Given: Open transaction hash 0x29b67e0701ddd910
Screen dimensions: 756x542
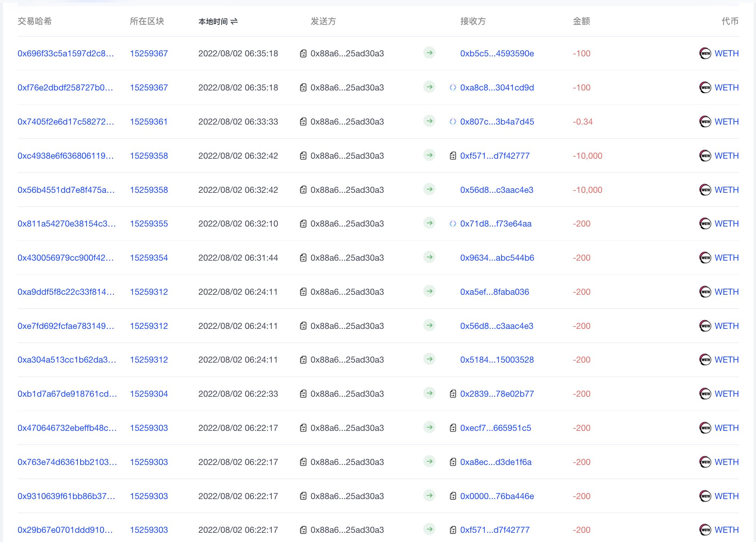Looking at the screenshot, I should 66,530.
